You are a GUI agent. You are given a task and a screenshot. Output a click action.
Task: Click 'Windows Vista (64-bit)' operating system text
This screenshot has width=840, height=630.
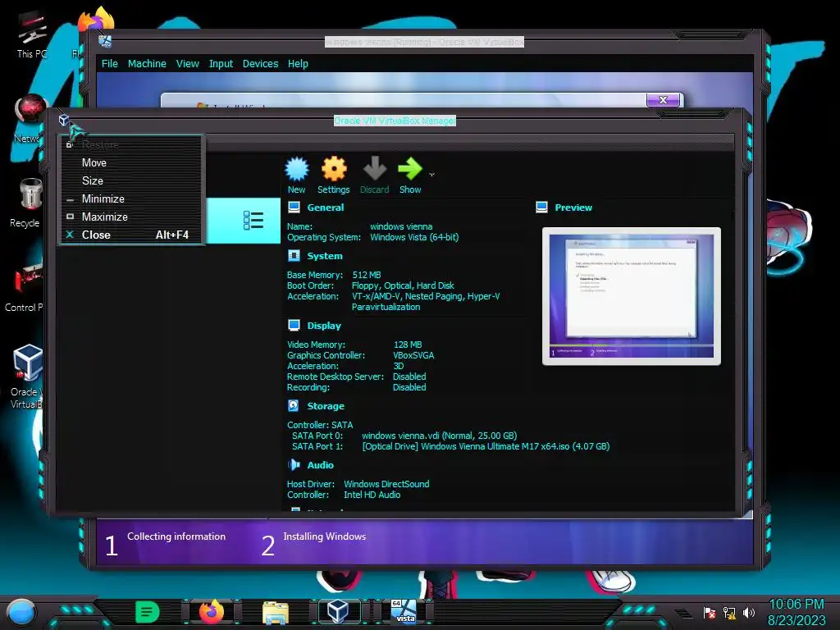[x=414, y=237]
